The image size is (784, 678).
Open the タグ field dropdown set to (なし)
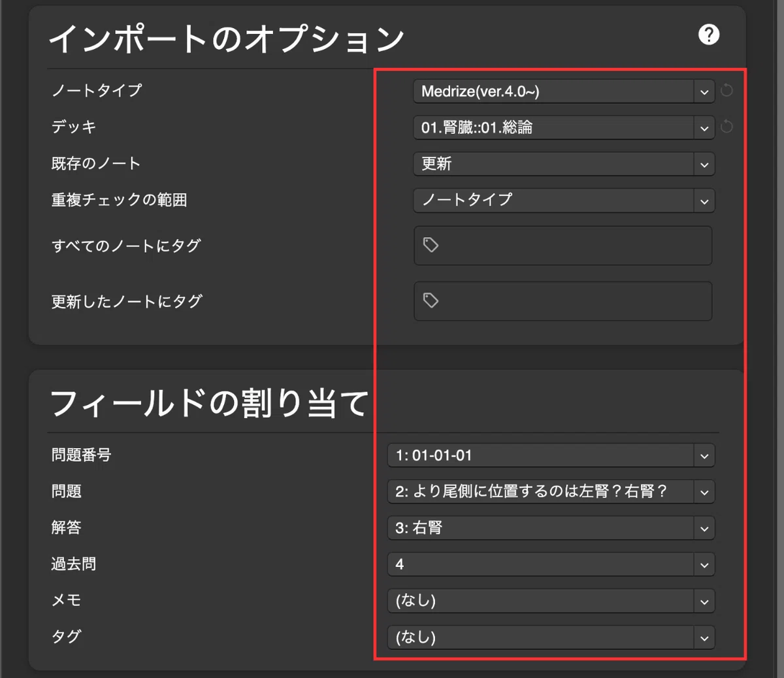[551, 638]
